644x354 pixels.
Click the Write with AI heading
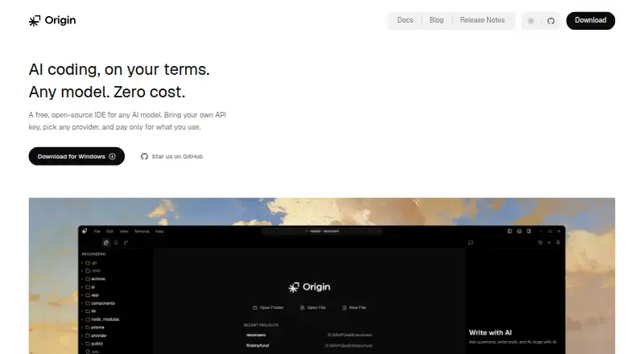coord(490,332)
